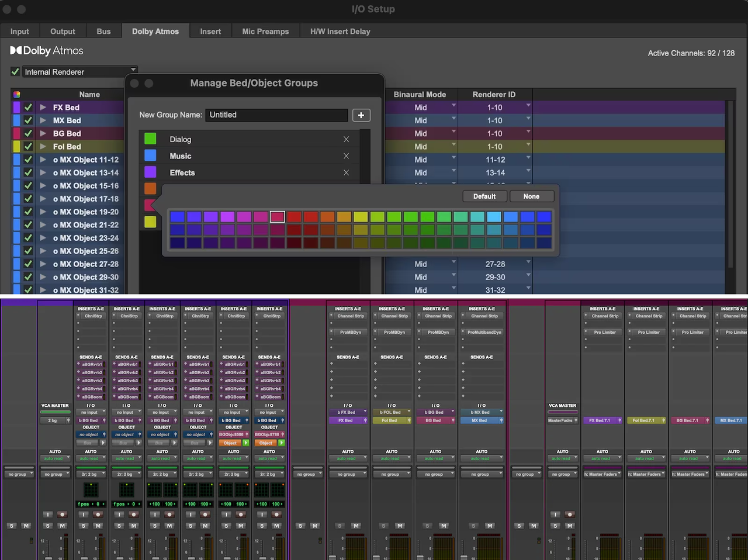
Task: Open auto read menu on FX Bed strip
Action: click(348, 458)
